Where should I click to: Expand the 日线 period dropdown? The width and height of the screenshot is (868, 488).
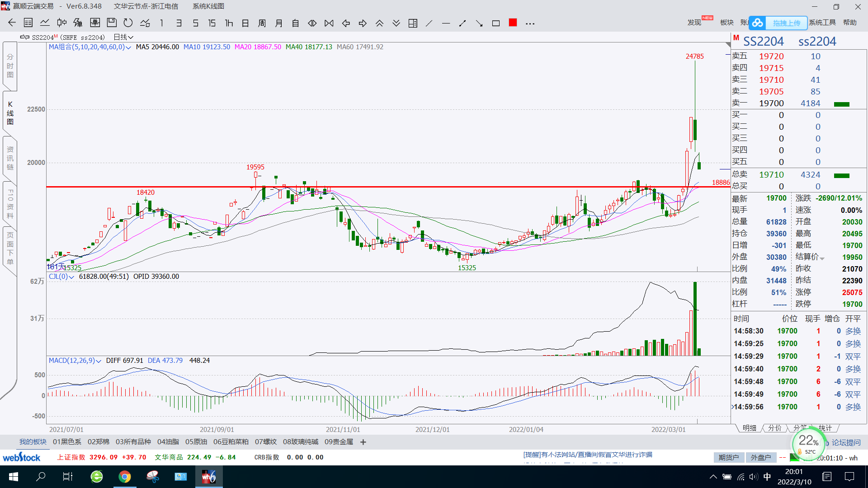coord(123,37)
